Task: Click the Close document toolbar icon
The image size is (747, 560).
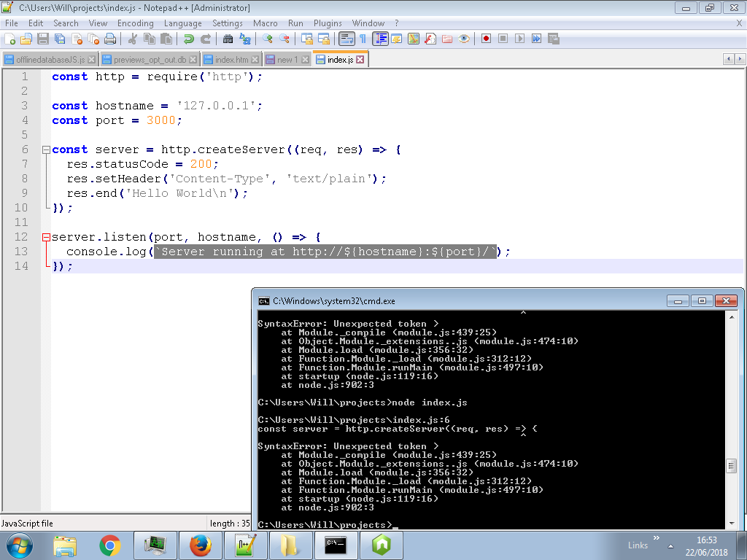Action: (x=77, y=39)
